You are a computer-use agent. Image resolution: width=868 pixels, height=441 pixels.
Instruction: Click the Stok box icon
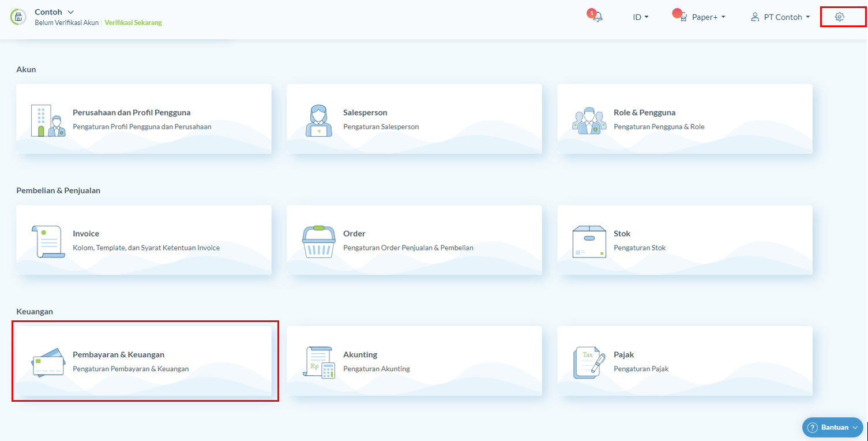[589, 242]
